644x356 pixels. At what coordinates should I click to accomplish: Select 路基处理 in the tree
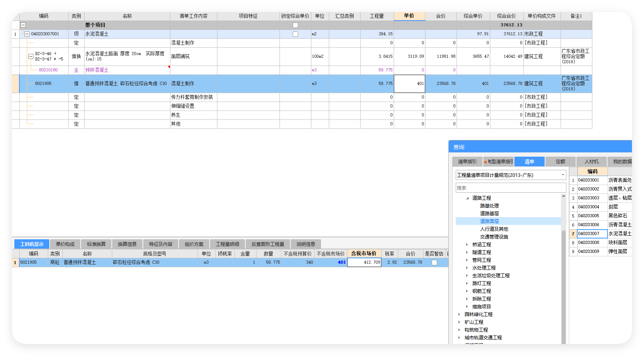(x=489, y=206)
